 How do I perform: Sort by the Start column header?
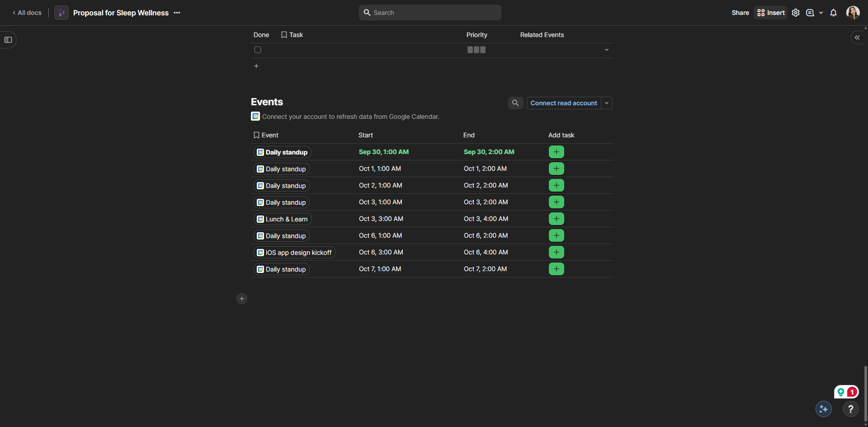point(366,135)
